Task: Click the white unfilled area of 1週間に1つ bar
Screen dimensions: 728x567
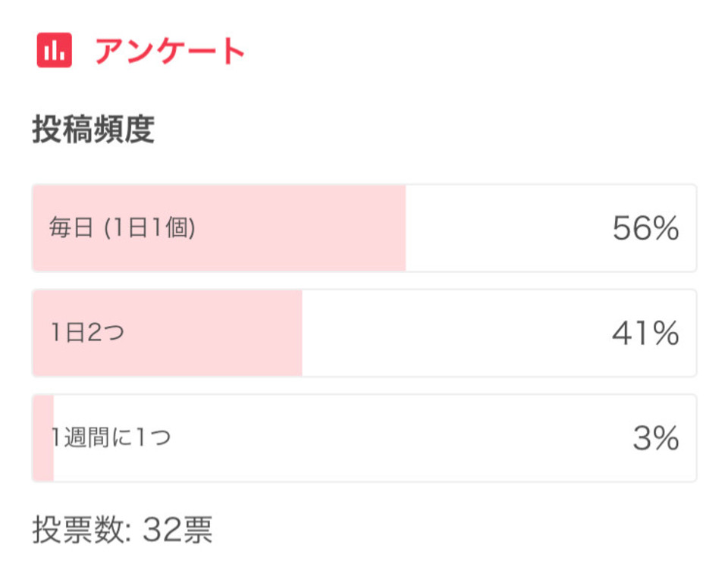Action: point(375,437)
